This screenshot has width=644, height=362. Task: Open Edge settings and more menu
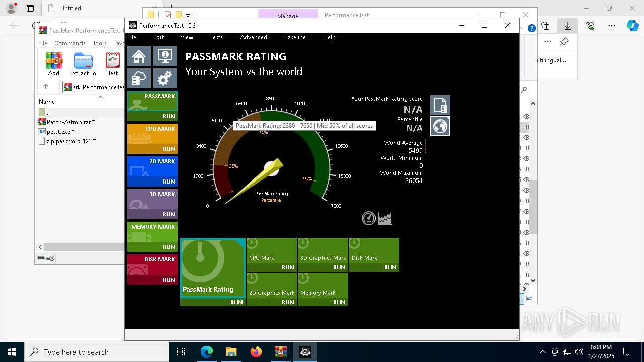coord(612,26)
